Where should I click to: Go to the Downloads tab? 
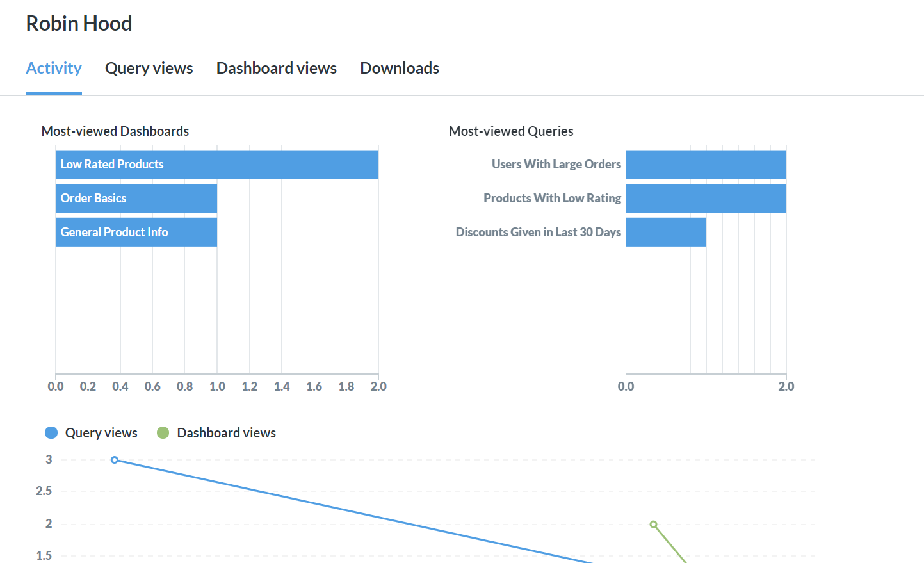[x=399, y=69]
